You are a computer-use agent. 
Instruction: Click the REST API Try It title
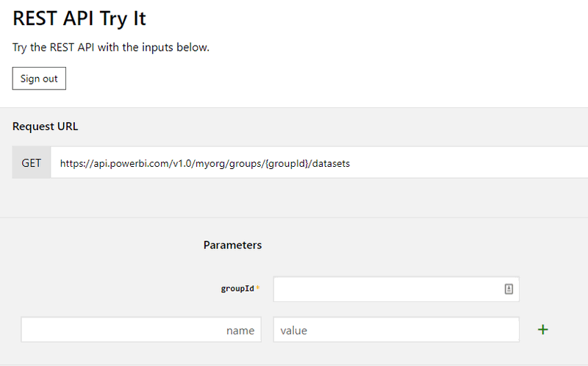[79, 18]
